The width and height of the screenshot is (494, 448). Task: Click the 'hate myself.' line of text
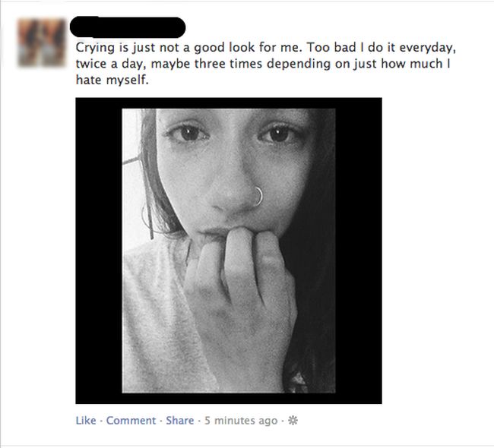pyautogui.click(x=112, y=80)
